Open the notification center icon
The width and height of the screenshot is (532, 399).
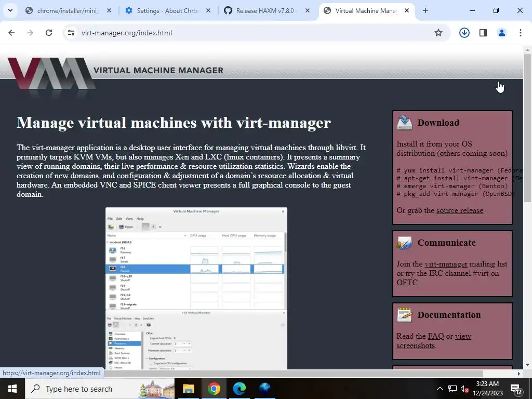coord(517,390)
